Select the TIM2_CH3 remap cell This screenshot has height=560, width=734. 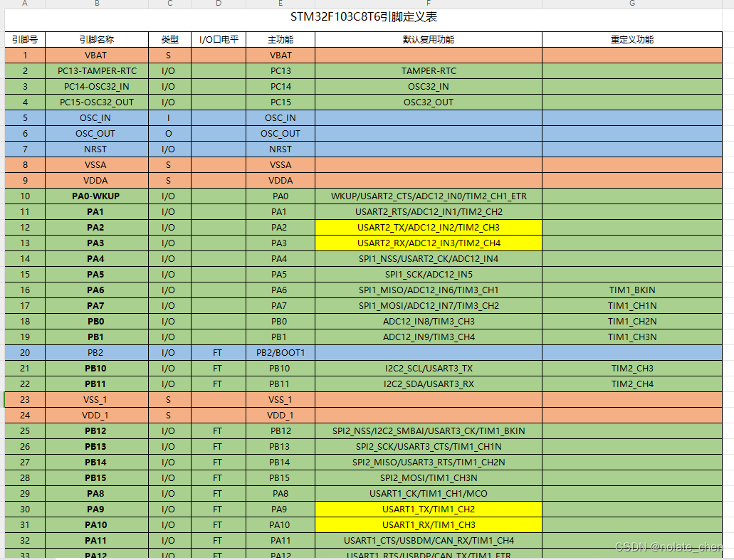pyautogui.click(x=632, y=369)
